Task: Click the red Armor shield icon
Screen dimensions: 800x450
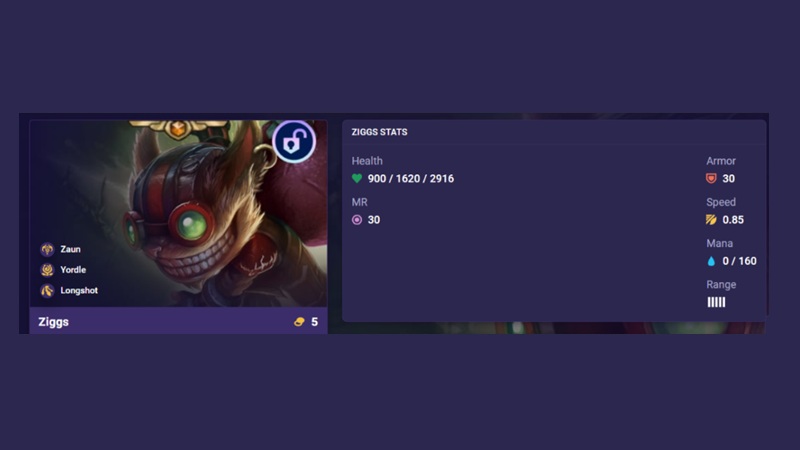Action: 711,179
